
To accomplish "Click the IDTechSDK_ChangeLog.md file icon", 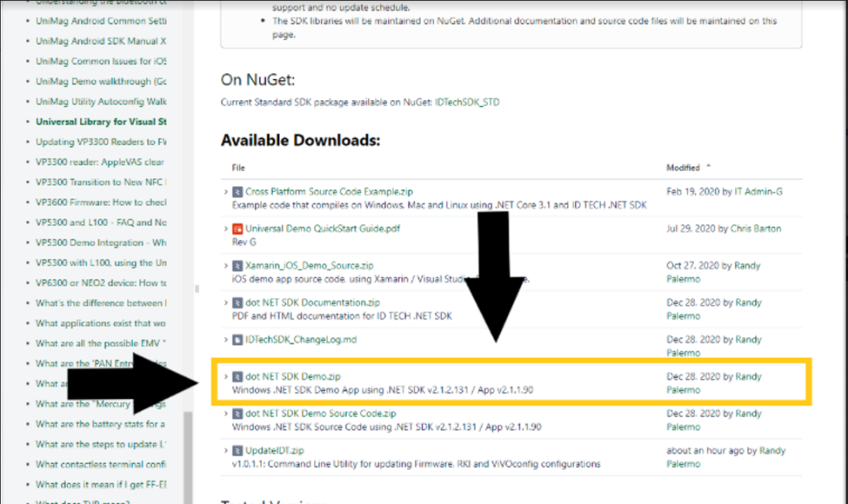I will [x=237, y=340].
